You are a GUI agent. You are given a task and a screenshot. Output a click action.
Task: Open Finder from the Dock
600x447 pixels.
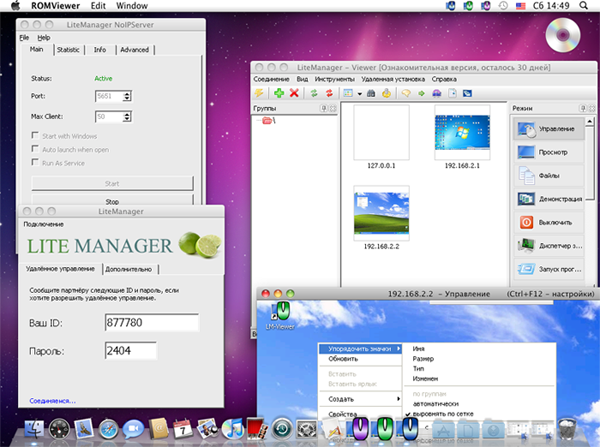tap(34, 429)
